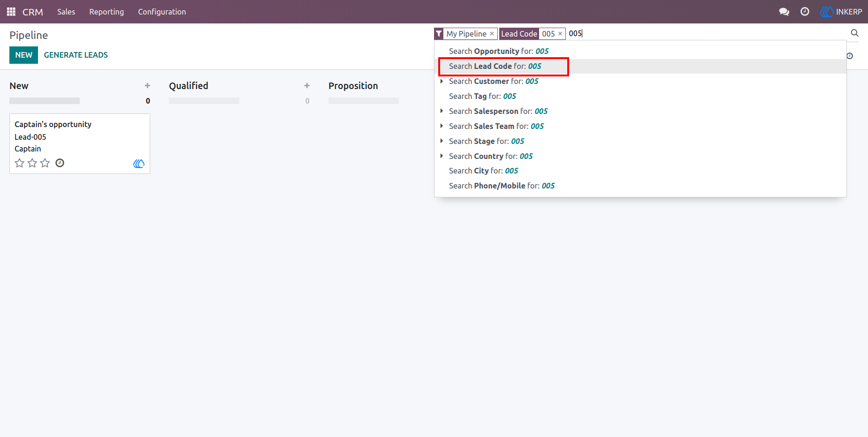Open activity clock on Captain's opportunity card
The image size is (868, 437).
60,163
